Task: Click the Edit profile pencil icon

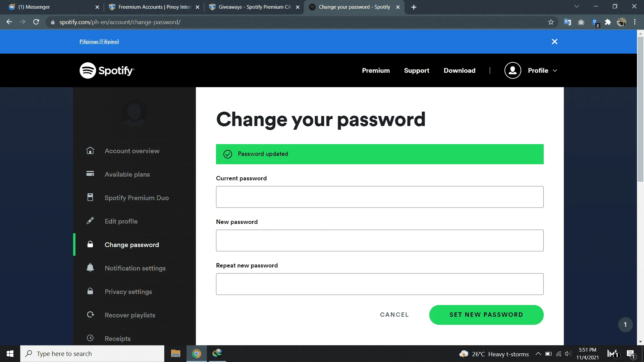Action: (90, 221)
